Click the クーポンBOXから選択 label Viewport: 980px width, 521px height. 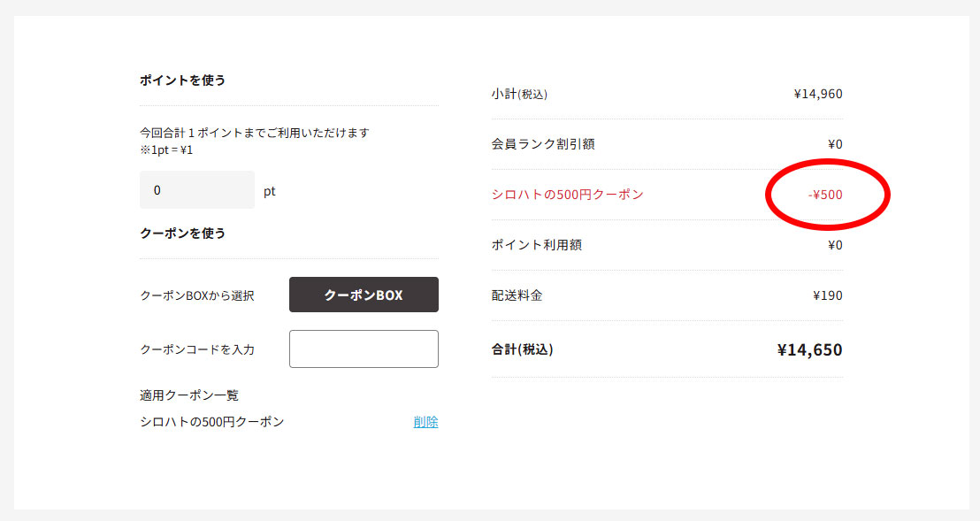click(197, 295)
